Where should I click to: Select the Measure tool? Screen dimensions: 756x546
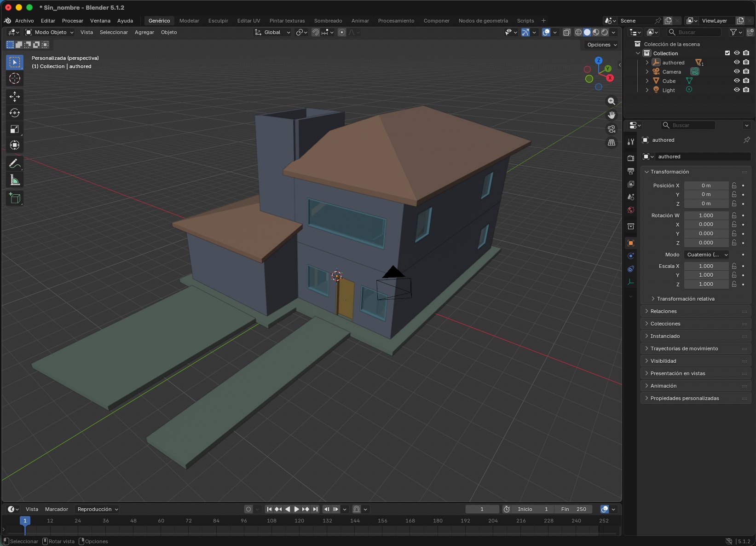tap(15, 180)
